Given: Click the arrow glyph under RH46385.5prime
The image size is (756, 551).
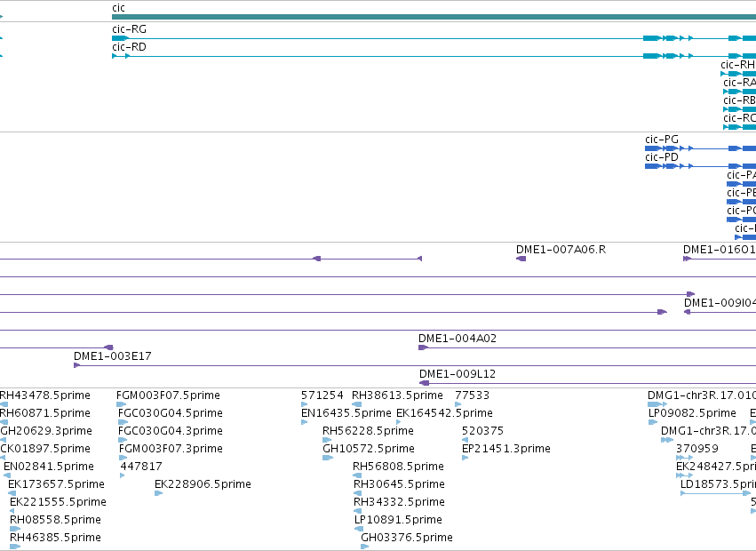Looking at the screenshot, I should point(15,547).
